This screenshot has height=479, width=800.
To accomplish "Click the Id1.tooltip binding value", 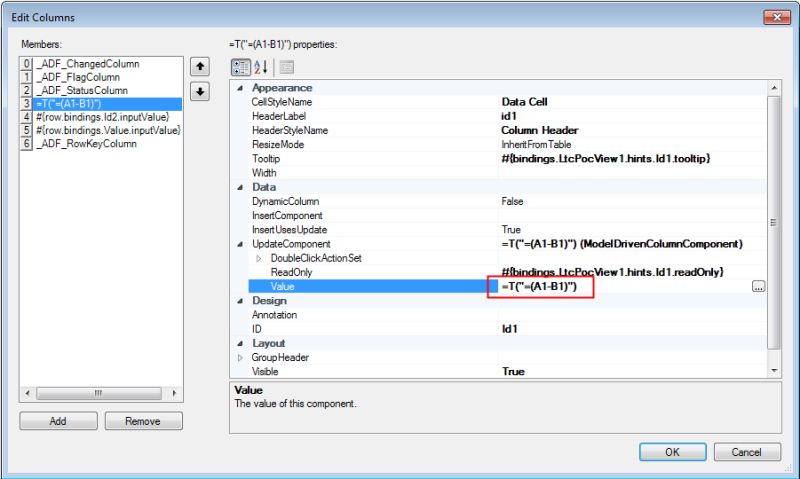I will 606,159.
